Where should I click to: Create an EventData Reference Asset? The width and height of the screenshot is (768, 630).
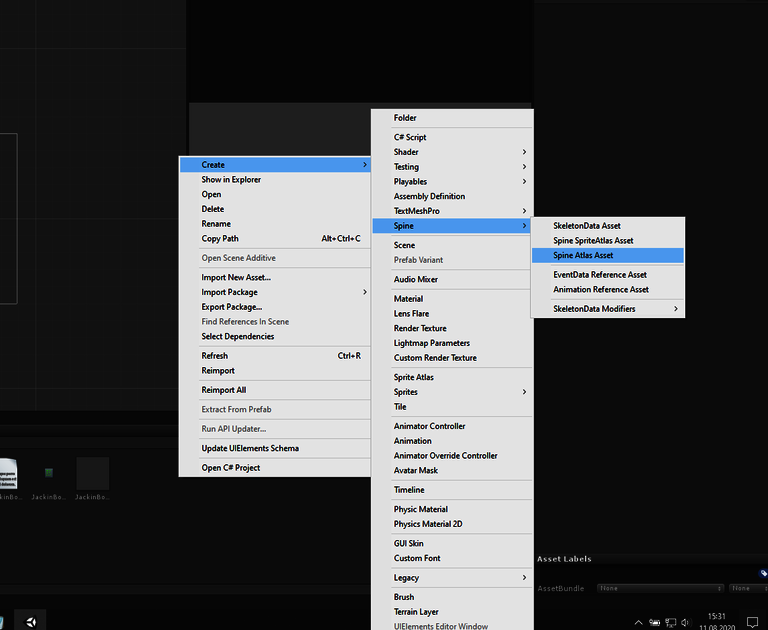[607, 275]
